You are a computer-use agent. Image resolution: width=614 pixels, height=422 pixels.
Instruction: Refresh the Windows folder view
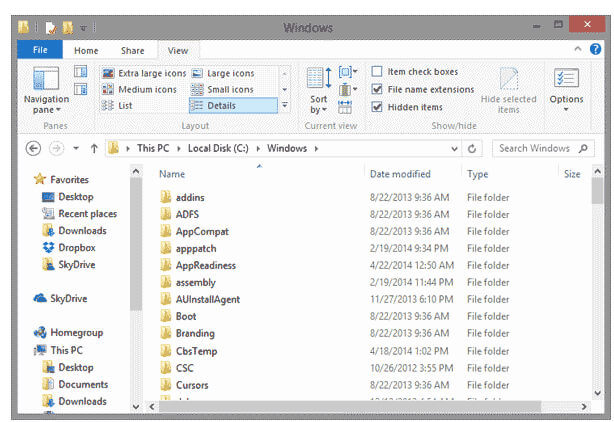click(x=472, y=149)
